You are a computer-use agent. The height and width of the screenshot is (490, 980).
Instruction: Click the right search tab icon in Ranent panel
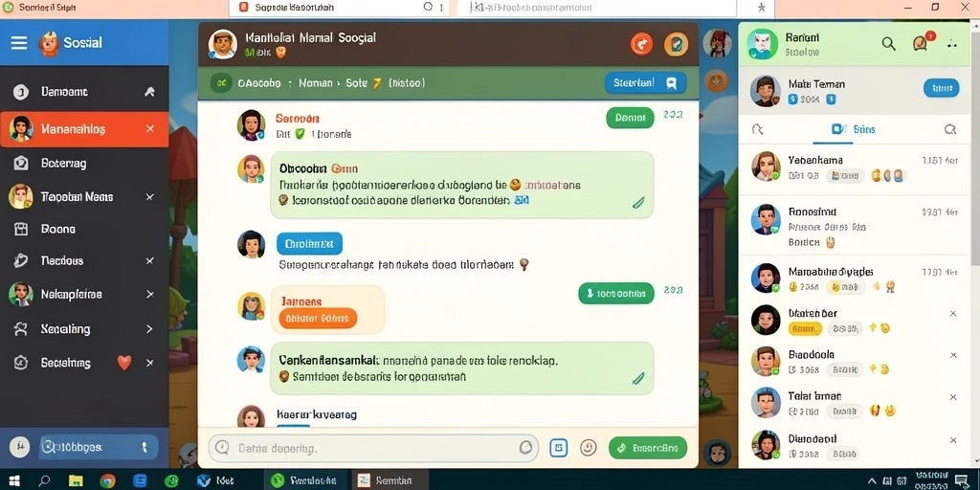click(x=950, y=129)
